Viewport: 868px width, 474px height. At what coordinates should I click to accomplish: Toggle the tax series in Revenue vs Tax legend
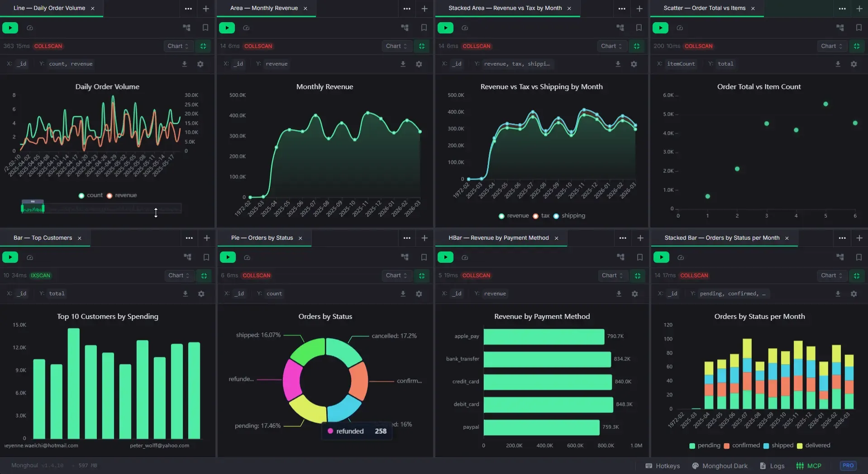(542, 216)
